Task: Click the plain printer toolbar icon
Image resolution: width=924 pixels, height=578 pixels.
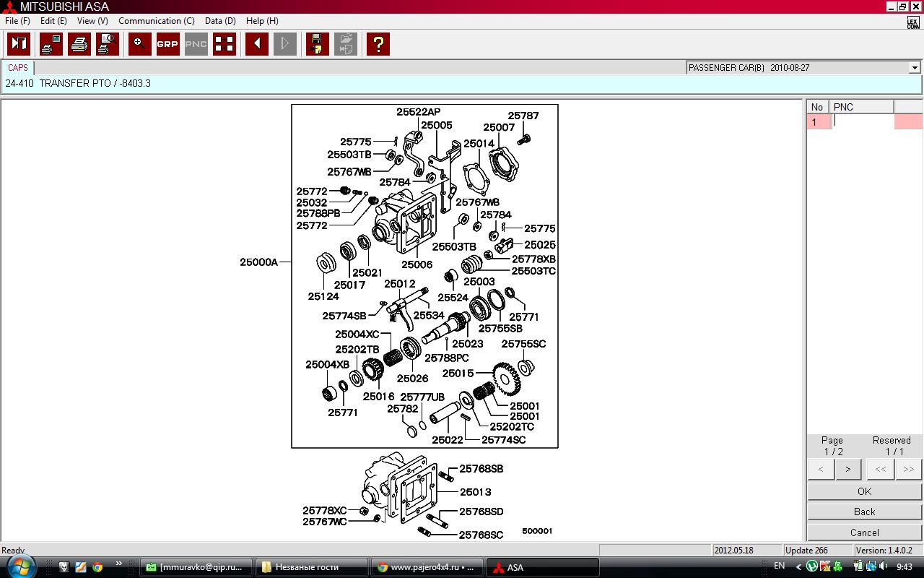Action: 79,44
